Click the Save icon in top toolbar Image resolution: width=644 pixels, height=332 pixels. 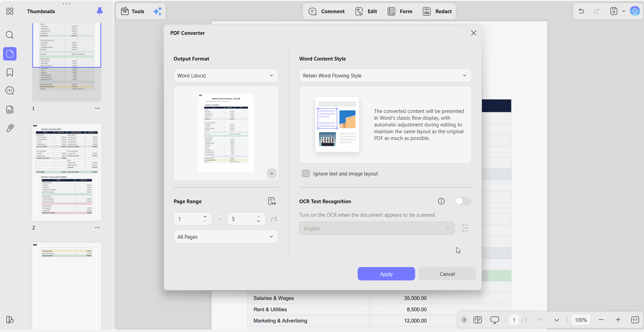pos(614,11)
